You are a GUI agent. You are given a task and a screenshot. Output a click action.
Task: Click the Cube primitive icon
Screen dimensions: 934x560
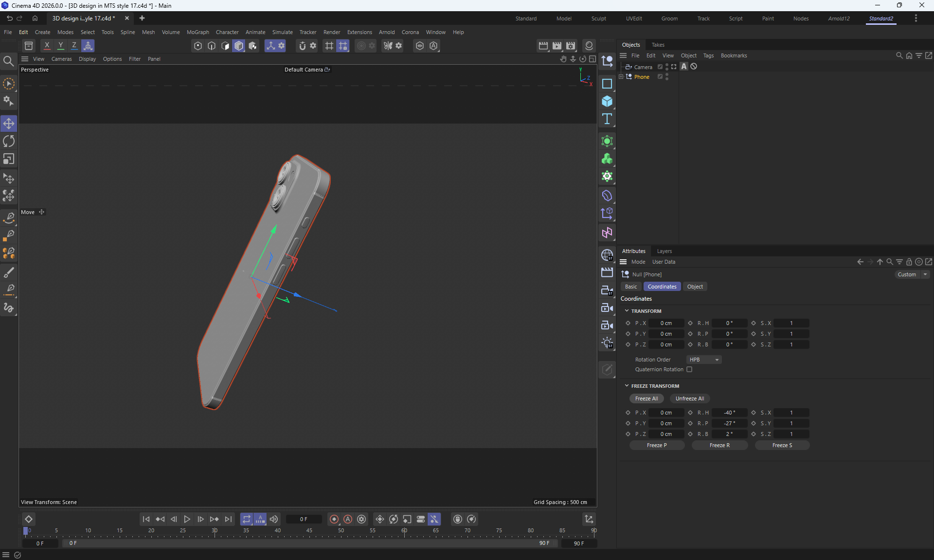pos(607,101)
